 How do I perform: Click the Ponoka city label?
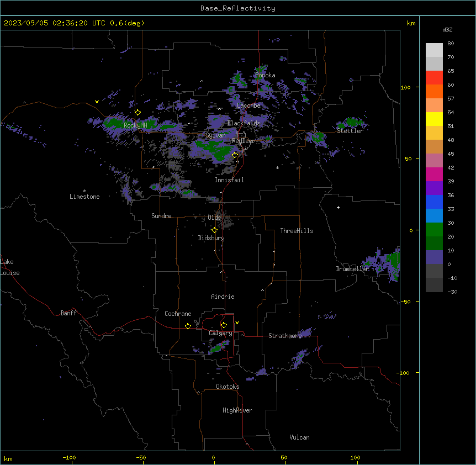265,75
